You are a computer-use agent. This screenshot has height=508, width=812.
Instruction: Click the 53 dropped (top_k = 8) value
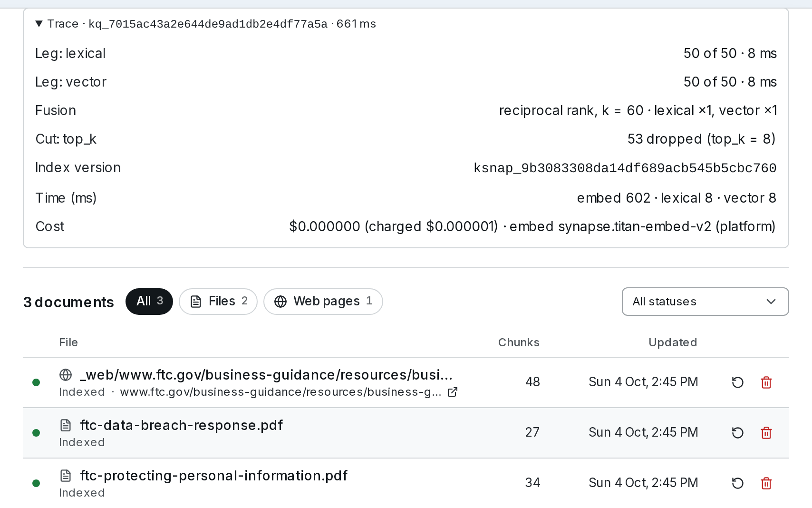pyautogui.click(x=702, y=139)
